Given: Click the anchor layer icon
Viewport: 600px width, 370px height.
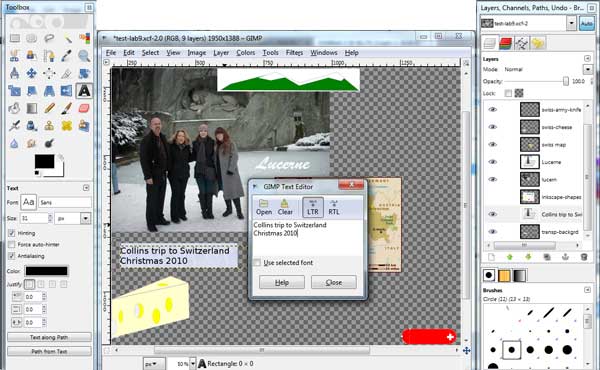Looking at the screenshot, I should (x=565, y=257).
